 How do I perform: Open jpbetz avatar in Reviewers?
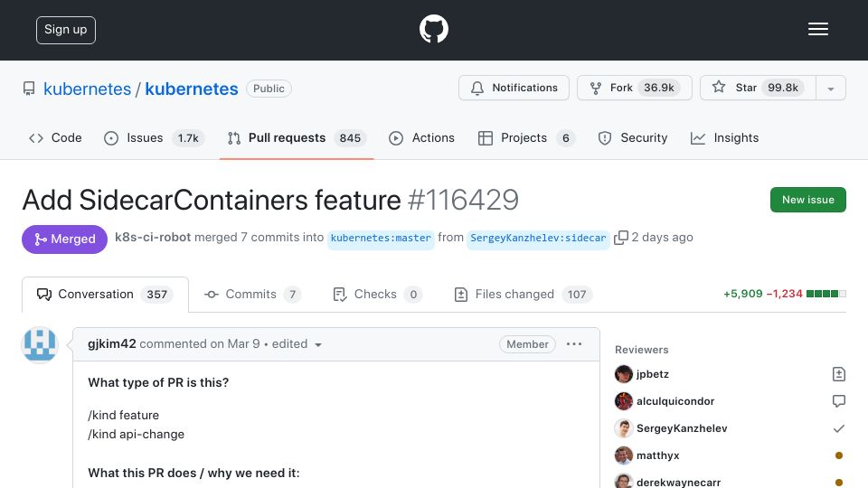623,374
